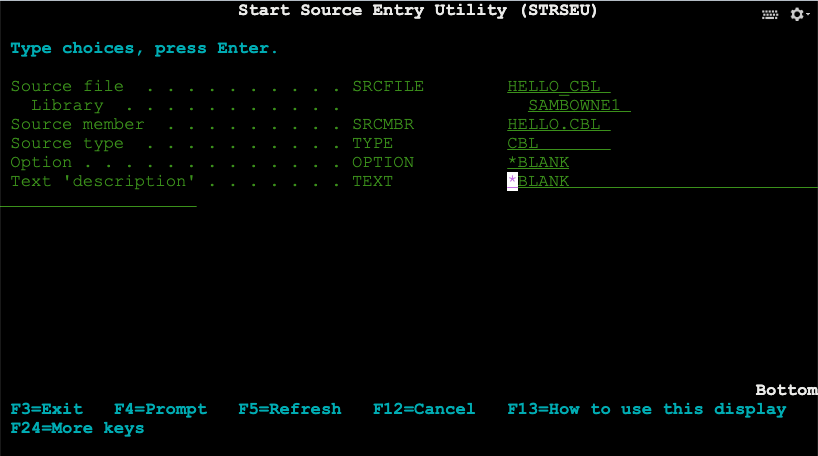This screenshot has height=456, width=818.
Task: Select F12=Cancel function key
Action: coord(424,409)
